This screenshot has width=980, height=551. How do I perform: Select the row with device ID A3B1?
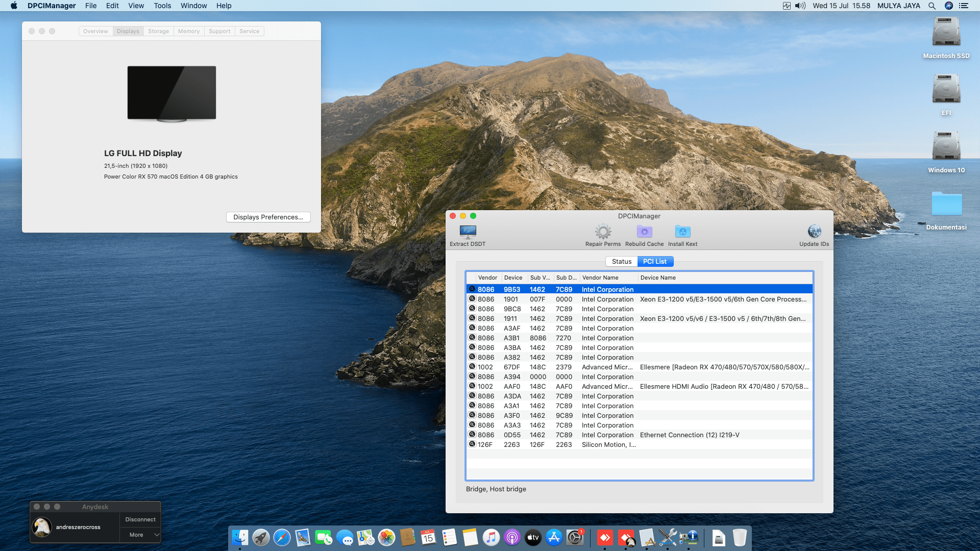click(x=639, y=338)
